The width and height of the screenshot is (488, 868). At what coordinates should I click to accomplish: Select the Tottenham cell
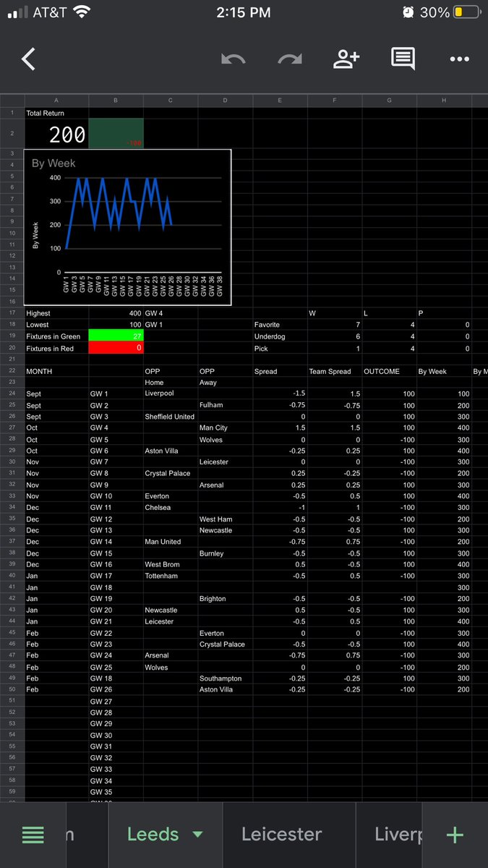point(171,576)
